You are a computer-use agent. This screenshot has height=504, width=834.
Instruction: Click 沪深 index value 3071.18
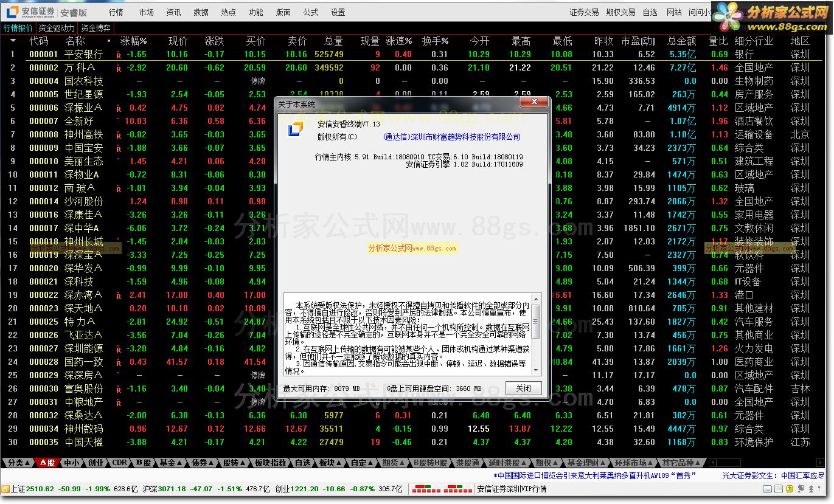coord(172,489)
